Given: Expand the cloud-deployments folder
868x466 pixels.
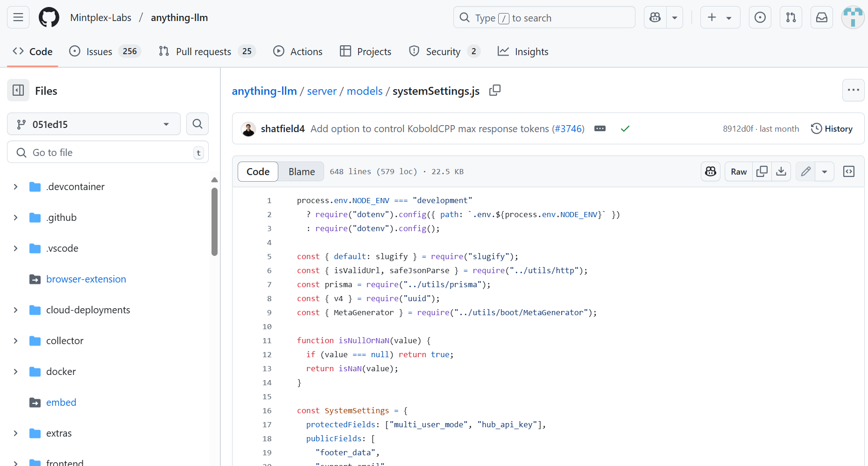Looking at the screenshot, I should pyautogui.click(x=15, y=310).
